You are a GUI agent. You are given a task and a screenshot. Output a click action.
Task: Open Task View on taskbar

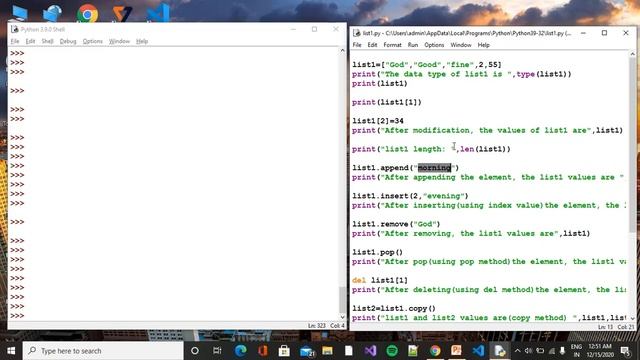(x=217, y=351)
